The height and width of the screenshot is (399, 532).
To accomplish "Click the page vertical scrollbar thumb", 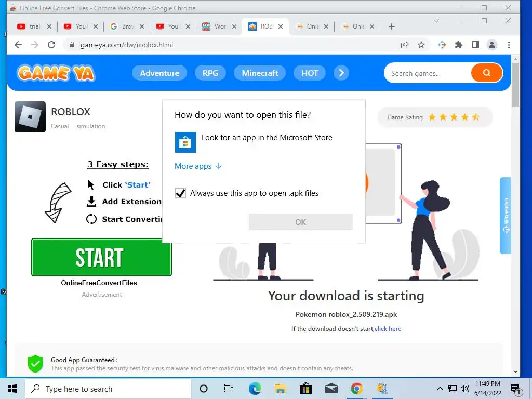I will point(515,85).
